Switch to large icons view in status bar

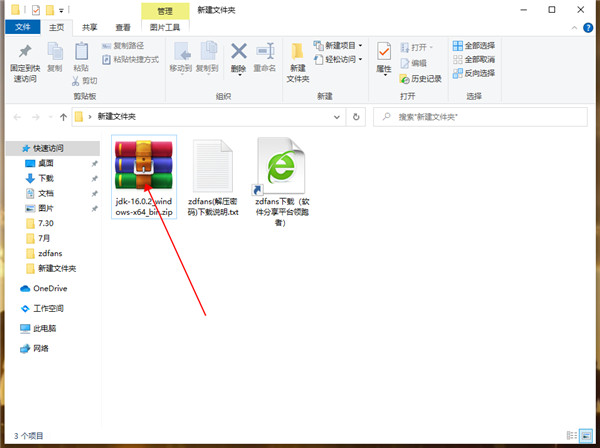(586, 435)
